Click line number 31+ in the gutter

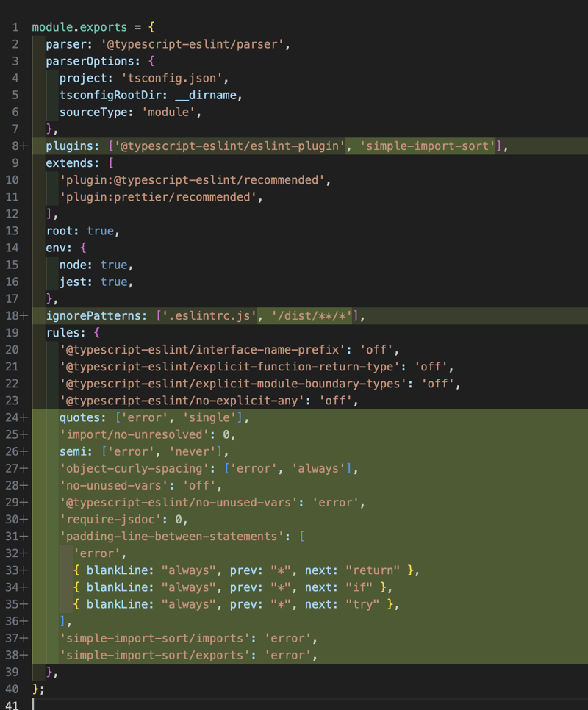(x=17, y=537)
